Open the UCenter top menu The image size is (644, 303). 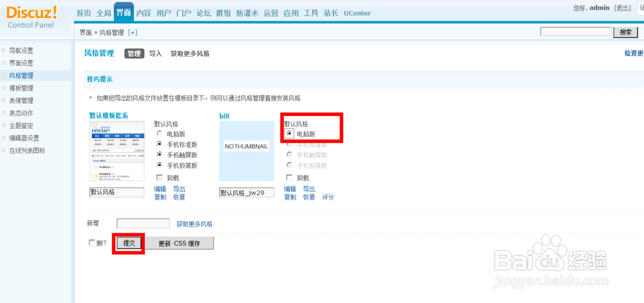357,13
